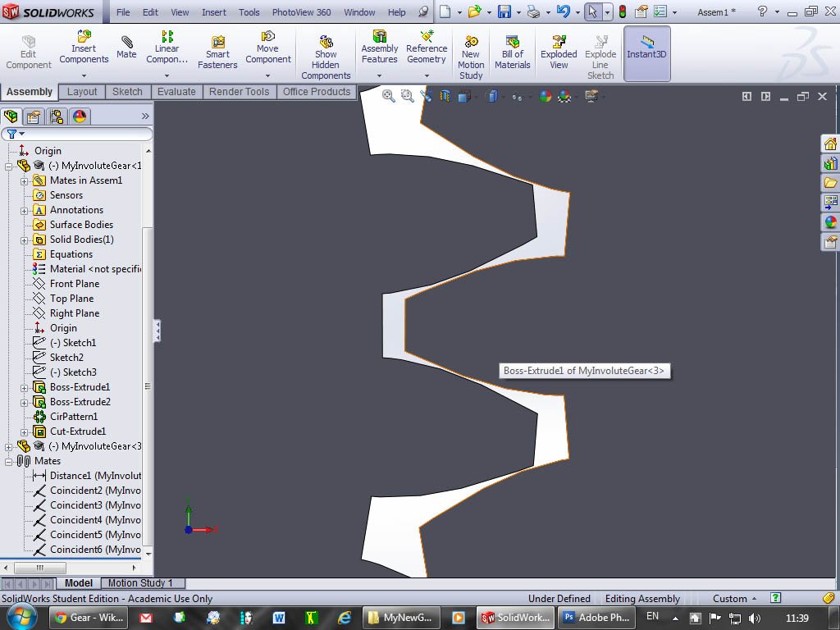Open FeatureManager design tree tab
Image resolution: width=840 pixels, height=630 pixels.
click(11, 116)
